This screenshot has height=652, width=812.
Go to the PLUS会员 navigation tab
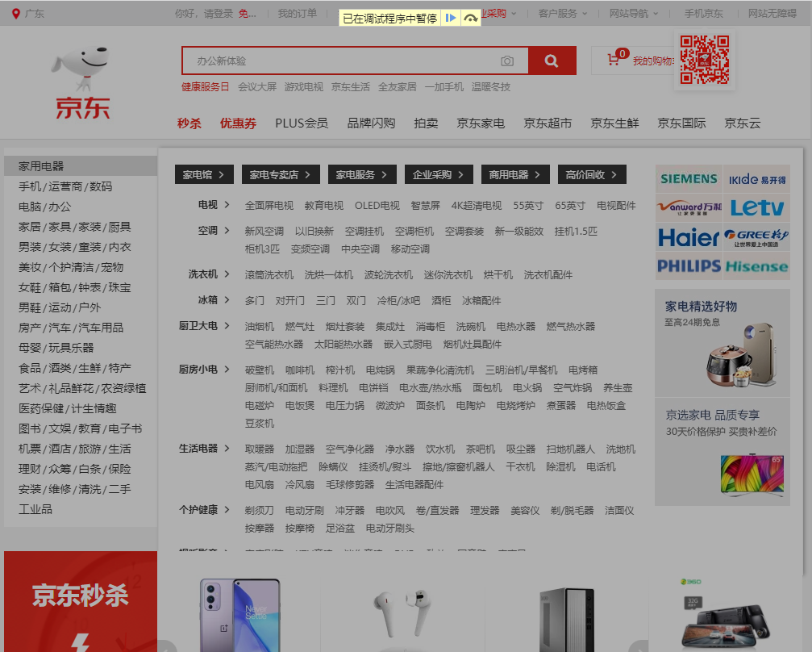[x=302, y=123]
